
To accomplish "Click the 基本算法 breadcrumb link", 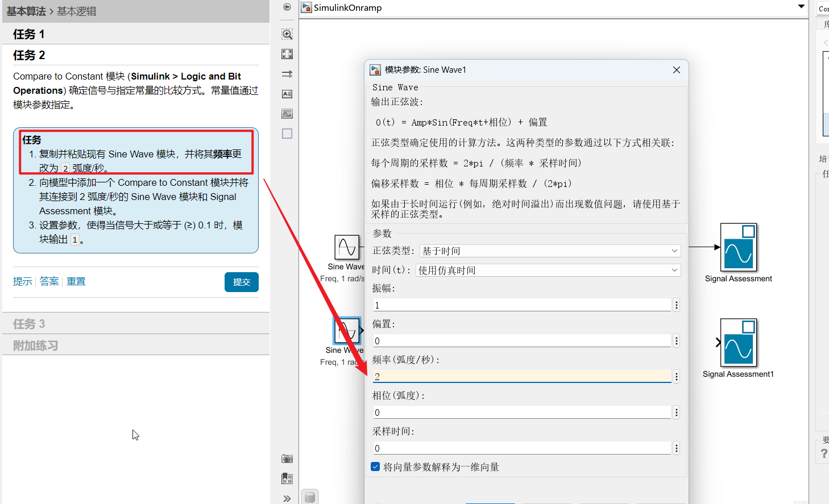I will pyautogui.click(x=26, y=11).
